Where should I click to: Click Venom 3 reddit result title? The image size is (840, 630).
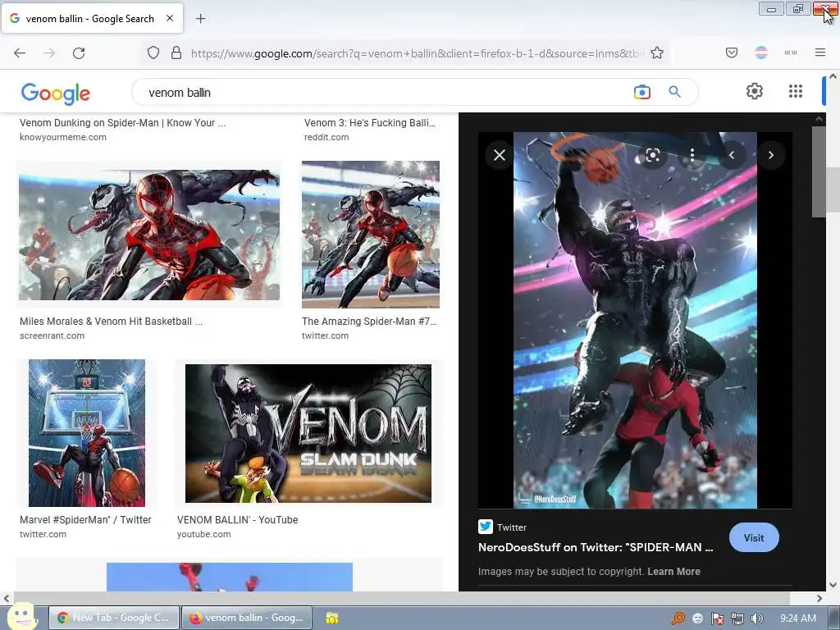(x=370, y=123)
